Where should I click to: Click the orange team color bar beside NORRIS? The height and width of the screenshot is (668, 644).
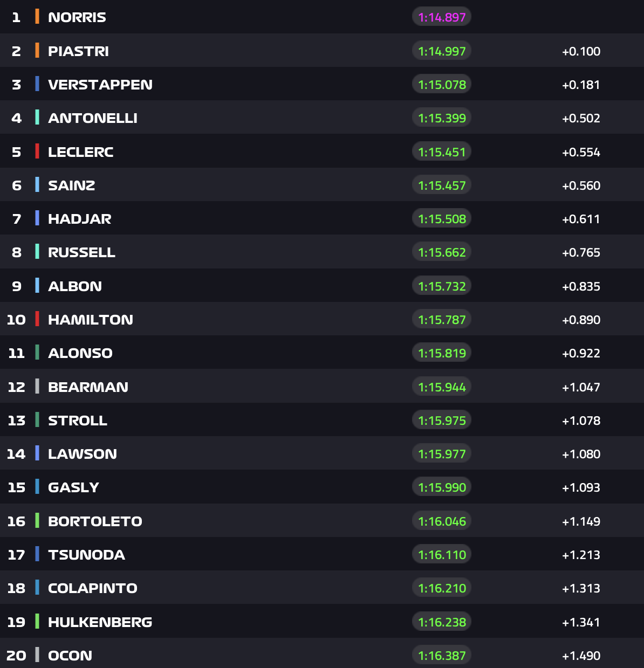click(x=37, y=17)
